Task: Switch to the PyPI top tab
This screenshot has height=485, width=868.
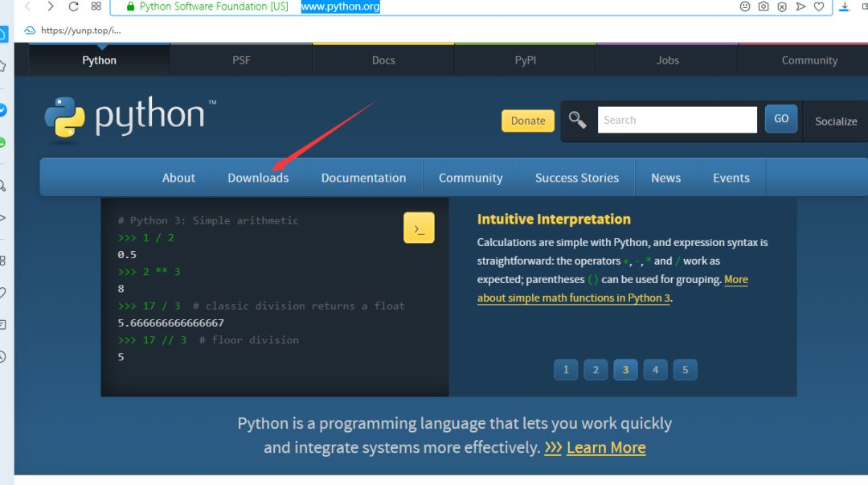Action: point(526,60)
